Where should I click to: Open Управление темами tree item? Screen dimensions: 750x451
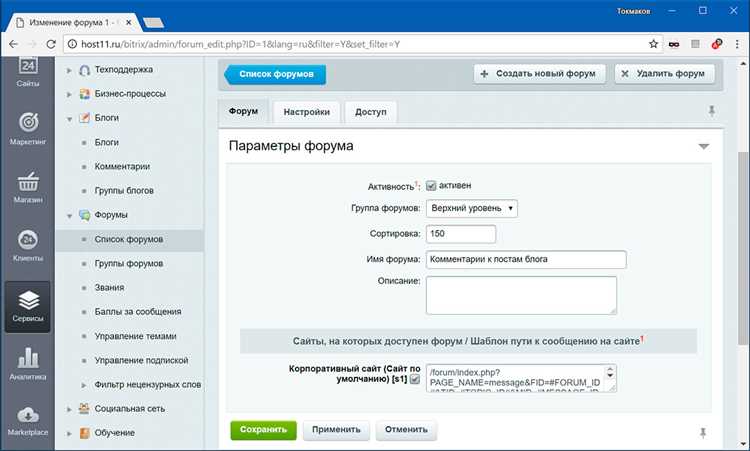(135, 336)
